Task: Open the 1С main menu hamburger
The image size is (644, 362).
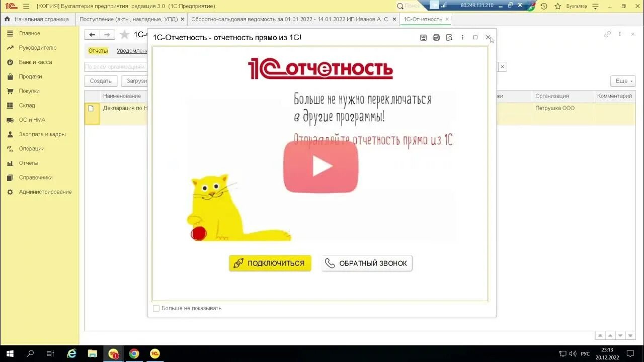Action: point(26,6)
